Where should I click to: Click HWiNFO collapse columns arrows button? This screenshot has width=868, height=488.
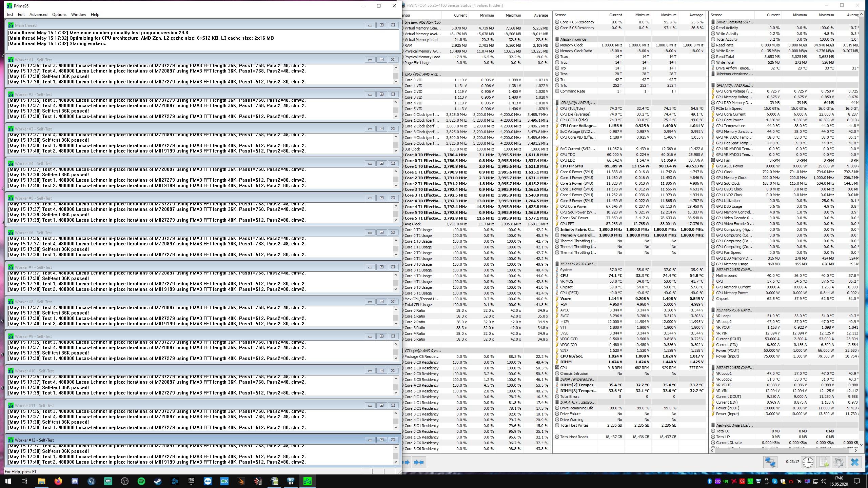pyautogui.click(x=419, y=462)
